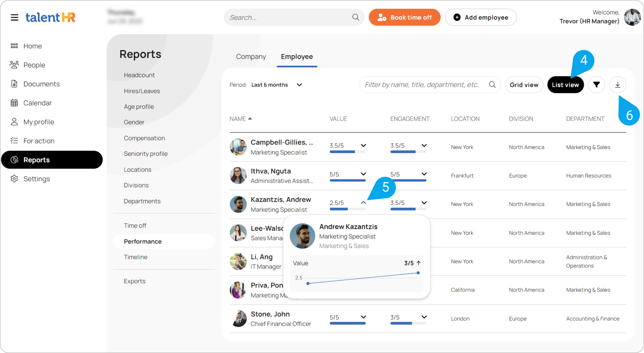Expand Stone, John engagement chevron

click(x=424, y=317)
